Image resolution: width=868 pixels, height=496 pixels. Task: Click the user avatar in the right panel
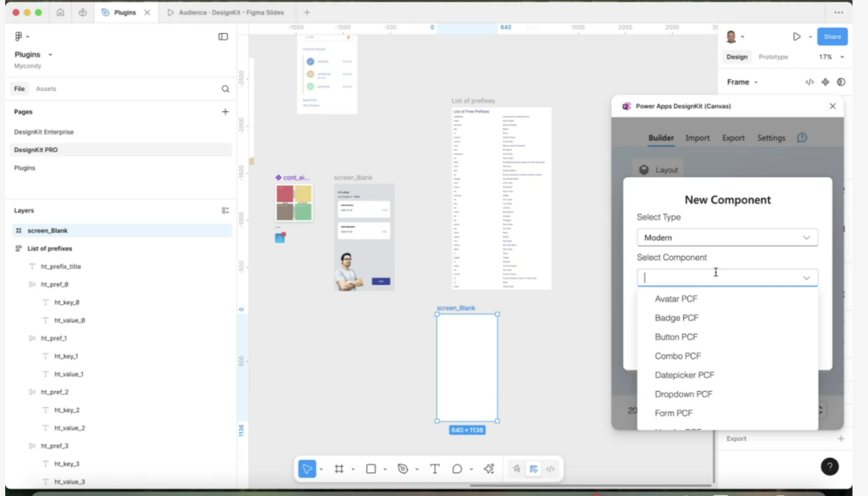(x=732, y=36)
